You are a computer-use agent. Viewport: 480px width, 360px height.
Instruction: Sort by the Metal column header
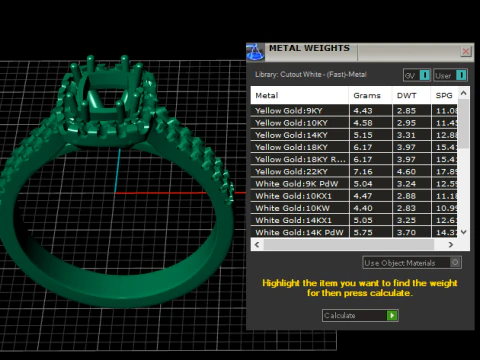tap(300, 96)
